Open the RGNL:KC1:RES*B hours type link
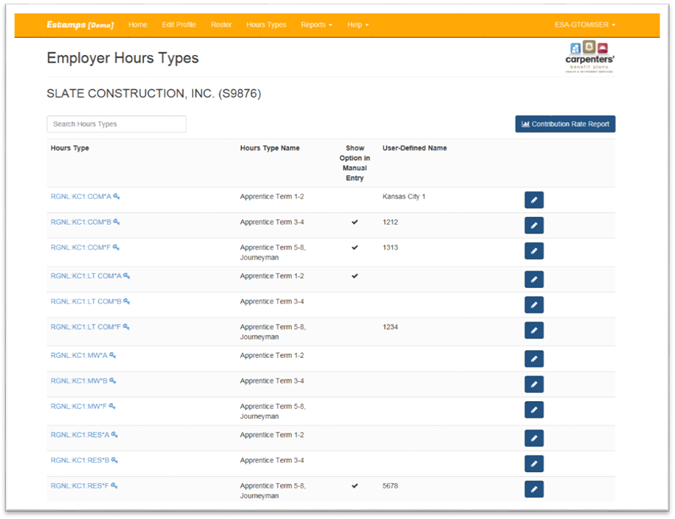This screenshot has height=519, width=675. click(80, 460)
